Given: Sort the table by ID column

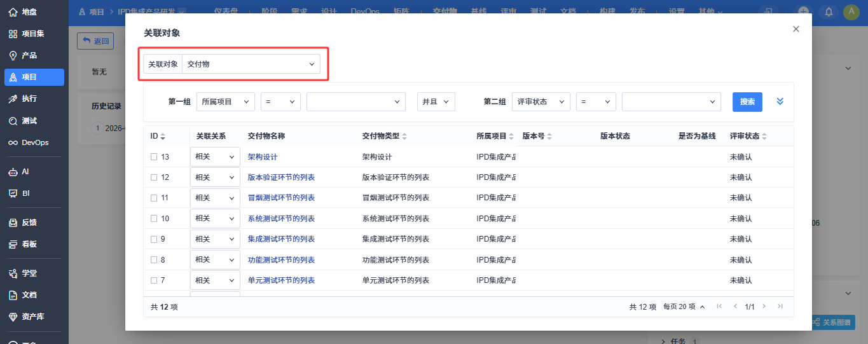Looking at the screenshot, I should [x=158, y=136].
